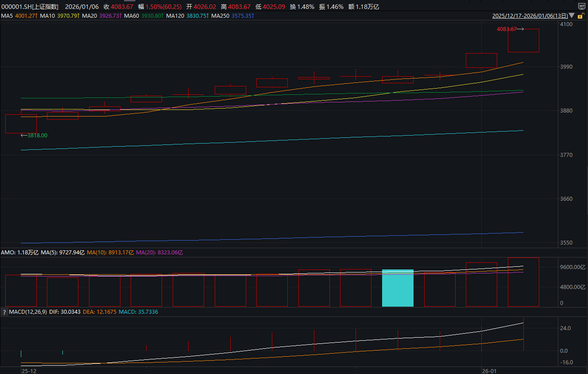Click the volume MA(20): 8323.06亿 label
588x374 pixels.
point(159,253)
